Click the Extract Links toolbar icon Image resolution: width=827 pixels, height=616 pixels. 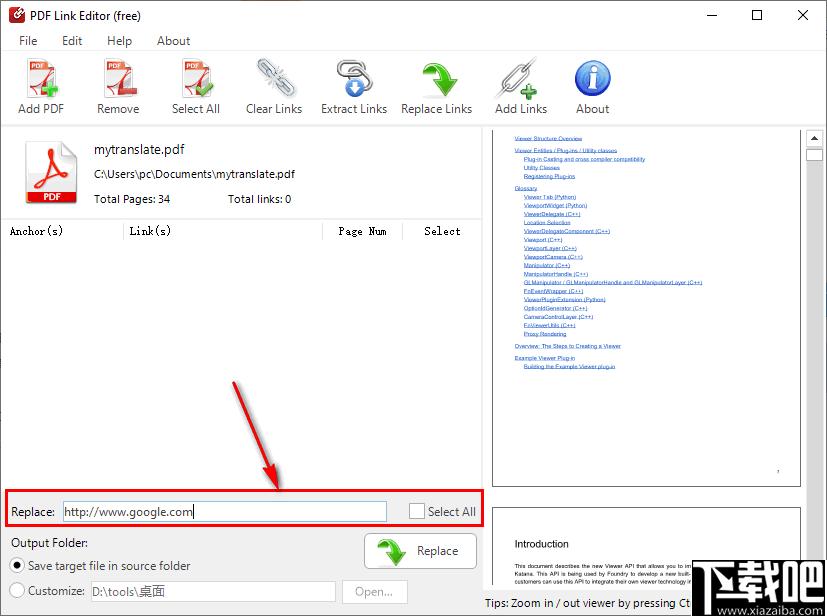coord(354,79)
